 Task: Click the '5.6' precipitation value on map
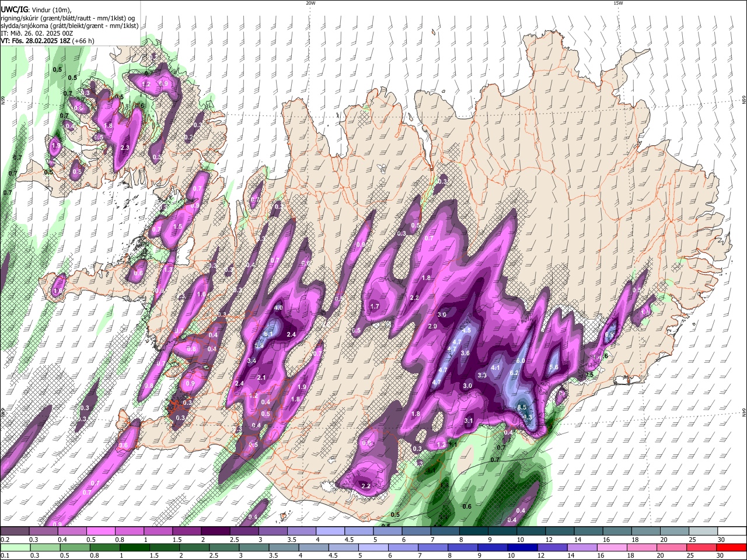(x=554, y=367)
